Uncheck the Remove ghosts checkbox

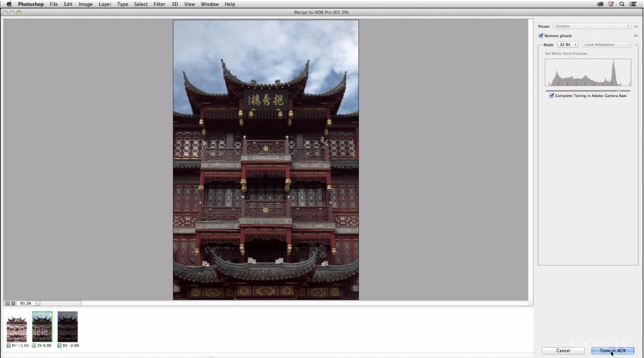click(541, 36)
